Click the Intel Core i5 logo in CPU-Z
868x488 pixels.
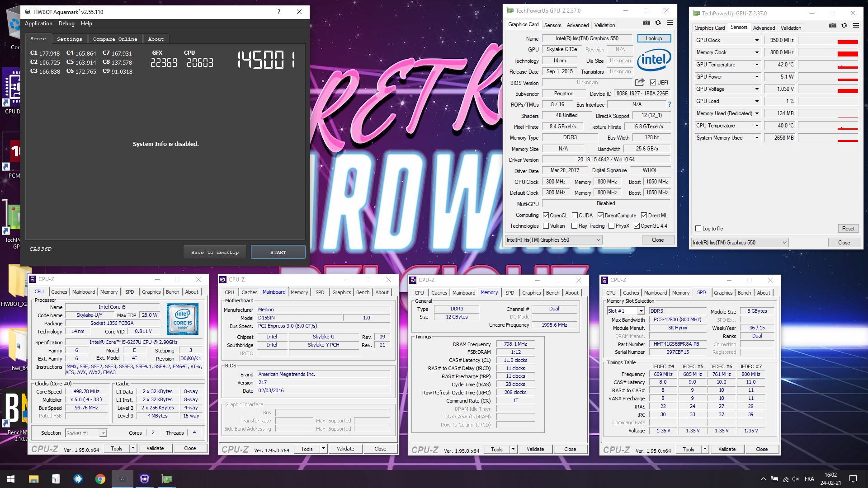(x=183, y=319)
